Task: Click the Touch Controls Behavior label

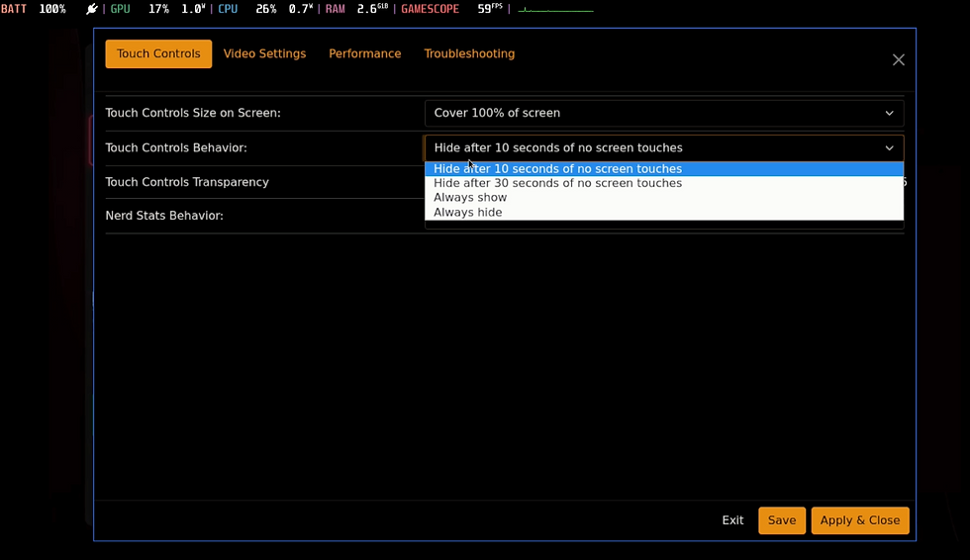Action: click(x=176, y=147)
